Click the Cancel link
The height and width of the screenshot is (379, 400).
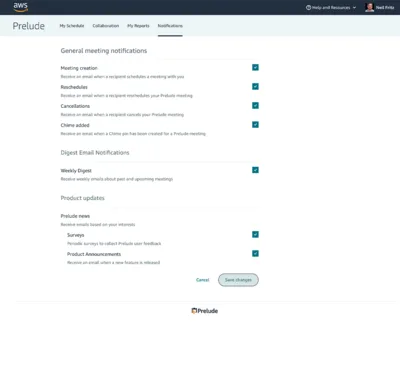pyautogui.click(x=203, y=280)
